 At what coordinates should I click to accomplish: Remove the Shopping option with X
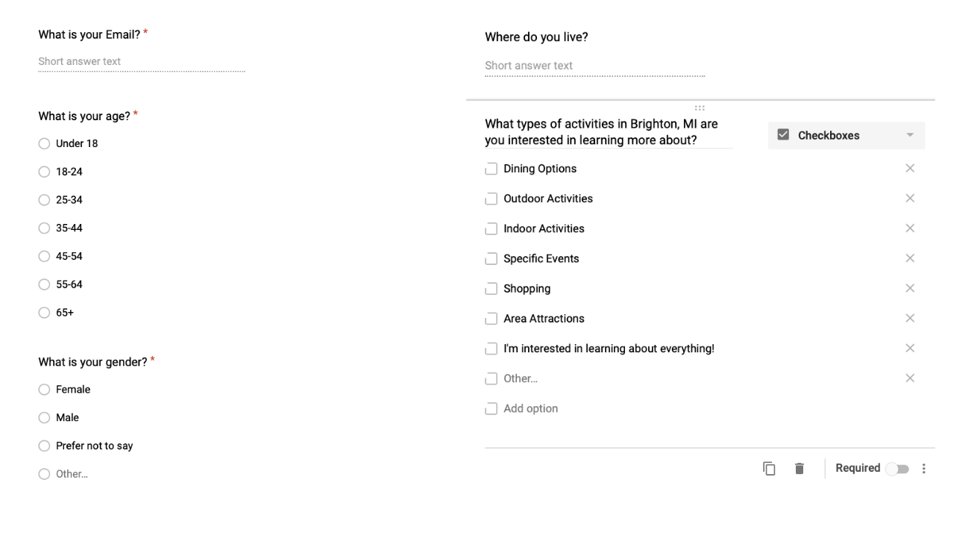click(910, 288)
